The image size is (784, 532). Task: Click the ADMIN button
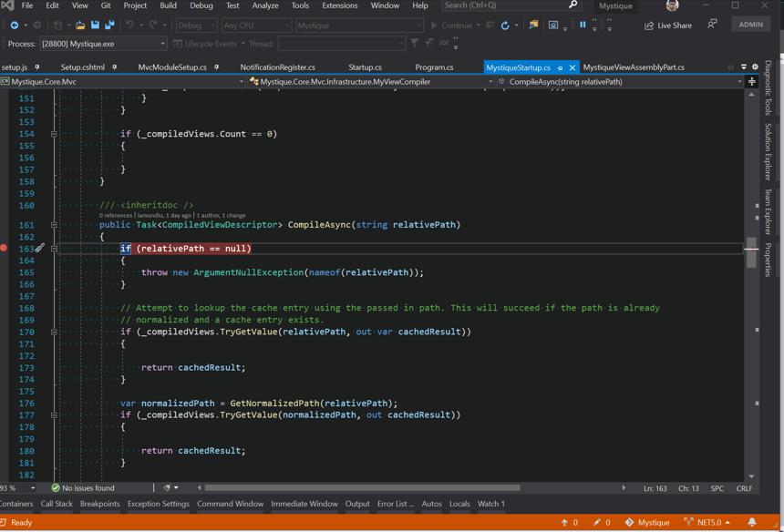pyautogui.click(x=750, y=25)
